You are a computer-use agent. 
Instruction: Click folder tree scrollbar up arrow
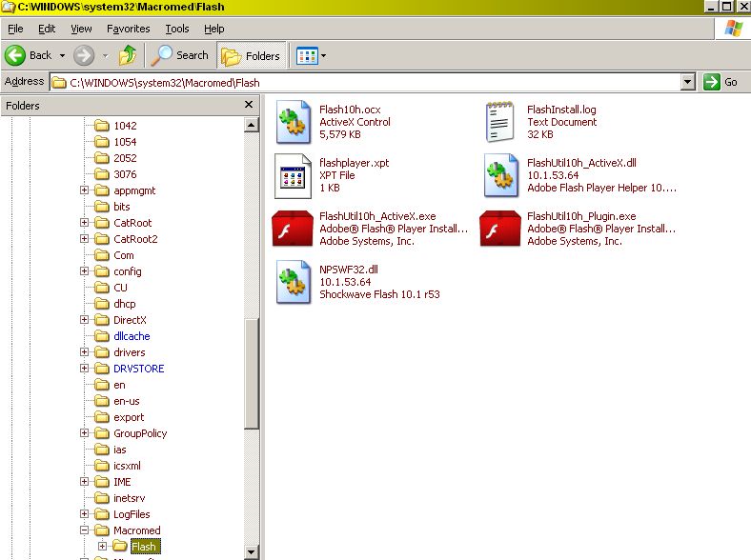[252, 126]
